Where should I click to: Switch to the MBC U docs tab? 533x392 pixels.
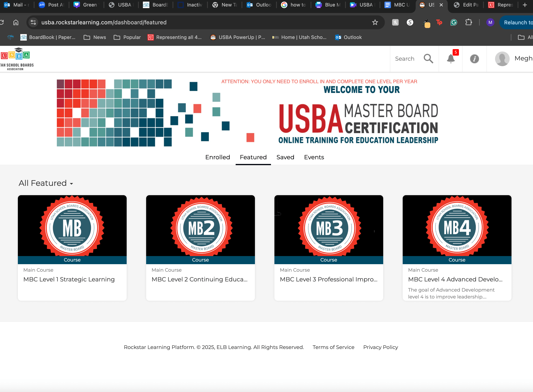click(397, 5)
